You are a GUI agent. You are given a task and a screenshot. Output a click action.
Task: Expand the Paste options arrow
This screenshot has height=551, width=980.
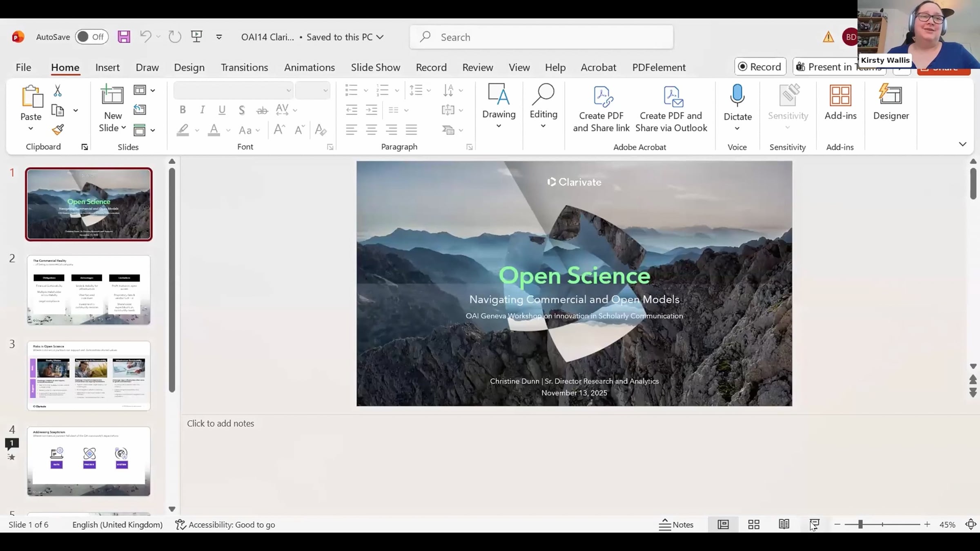tap(31, 129)
